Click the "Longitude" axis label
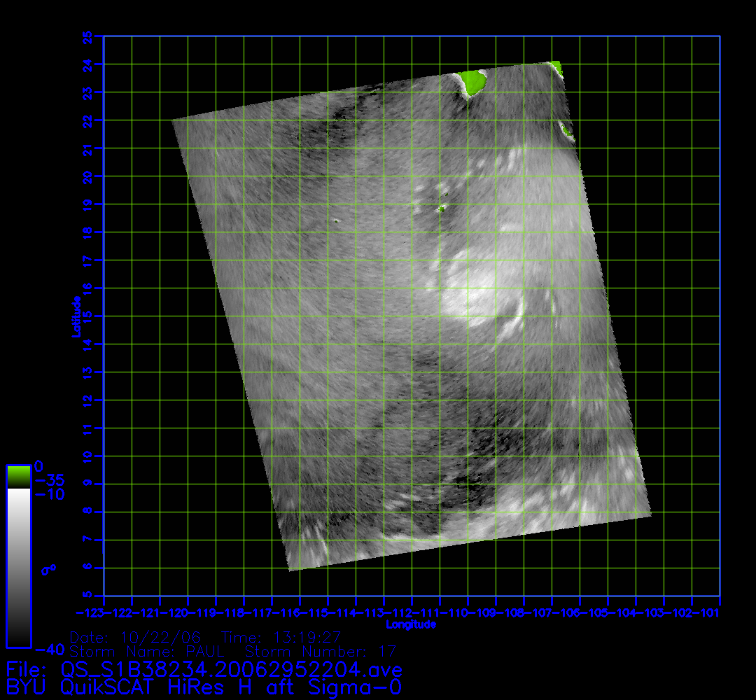The width and height of the screenshot is (756, 700). 412,624
